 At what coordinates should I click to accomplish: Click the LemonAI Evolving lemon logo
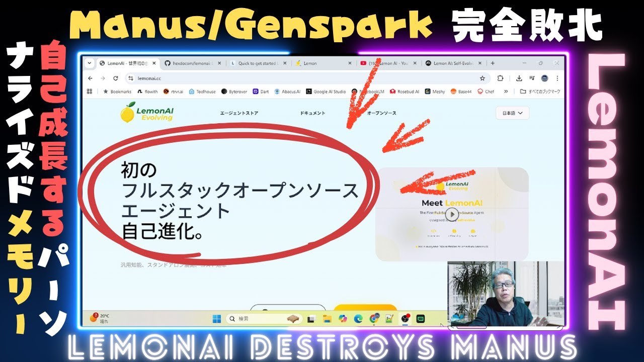147,113
